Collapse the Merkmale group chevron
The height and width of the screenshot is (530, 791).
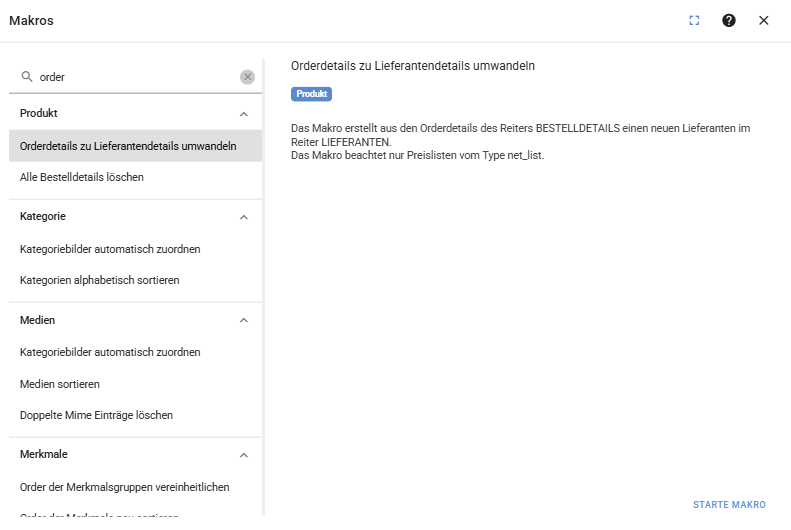243,455
